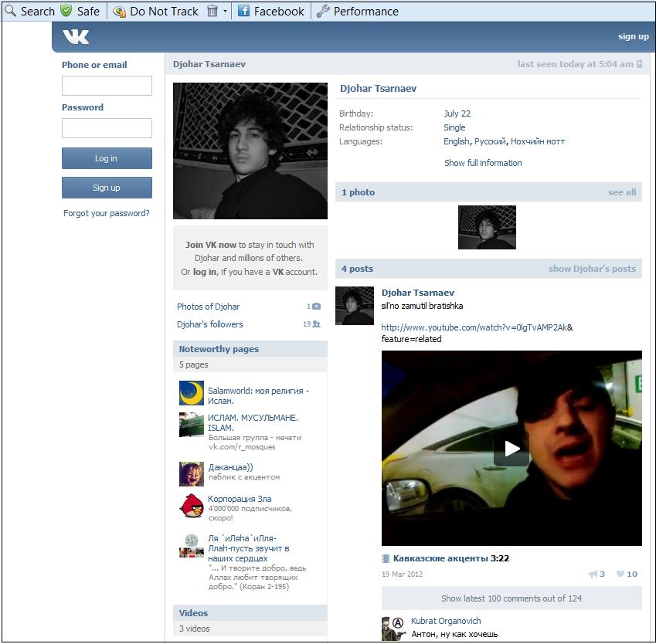Expand Show latest 100 comments
Viewport: 656px width, 644px height.
pyautogui.click(x=512, y=598)
